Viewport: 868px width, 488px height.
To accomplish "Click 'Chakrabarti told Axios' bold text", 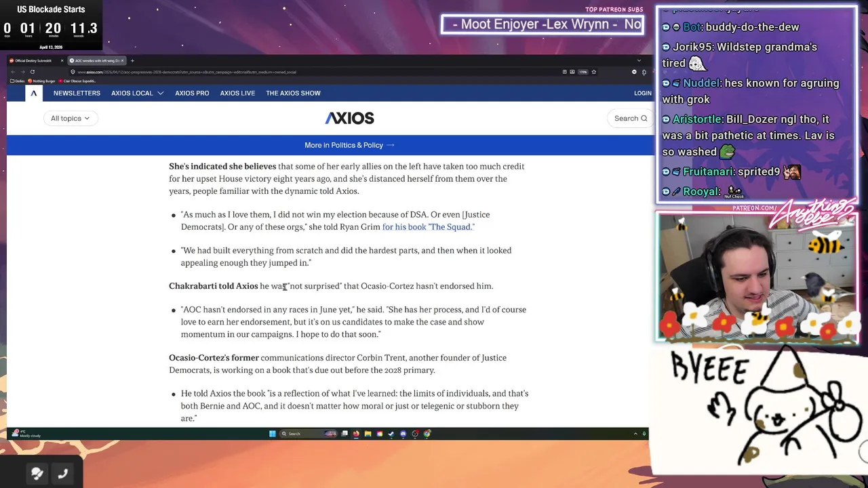I will coord(213,286).
